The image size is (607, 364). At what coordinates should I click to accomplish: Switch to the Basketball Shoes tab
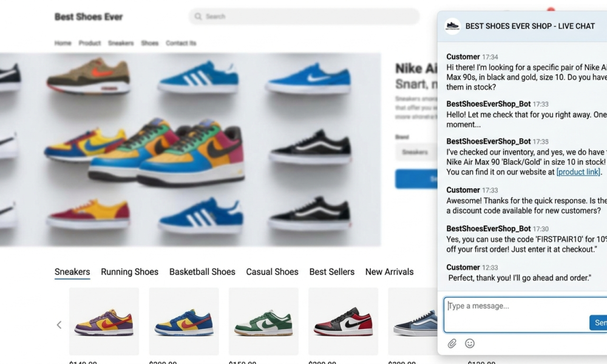click(x=202, y=272)
